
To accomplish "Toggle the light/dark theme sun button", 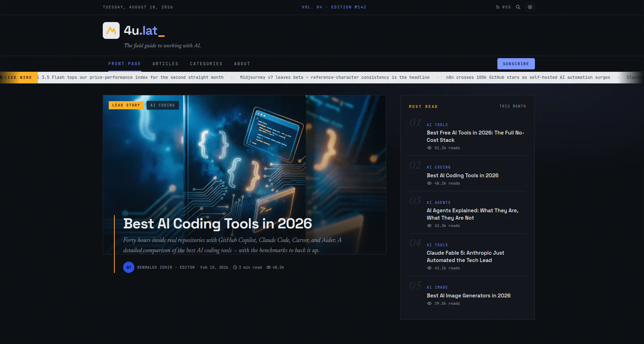I will coord(530,7).
